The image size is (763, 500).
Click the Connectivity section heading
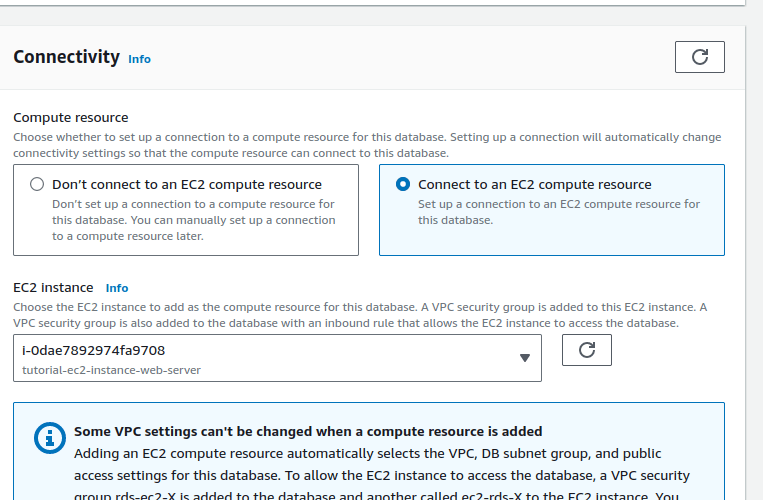(66, 57)
